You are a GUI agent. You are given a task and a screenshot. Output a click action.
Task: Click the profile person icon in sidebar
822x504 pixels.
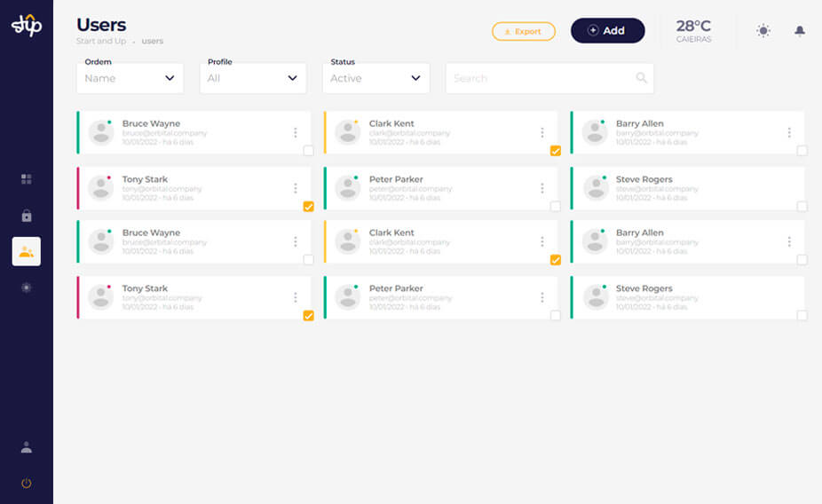(26, 447)
